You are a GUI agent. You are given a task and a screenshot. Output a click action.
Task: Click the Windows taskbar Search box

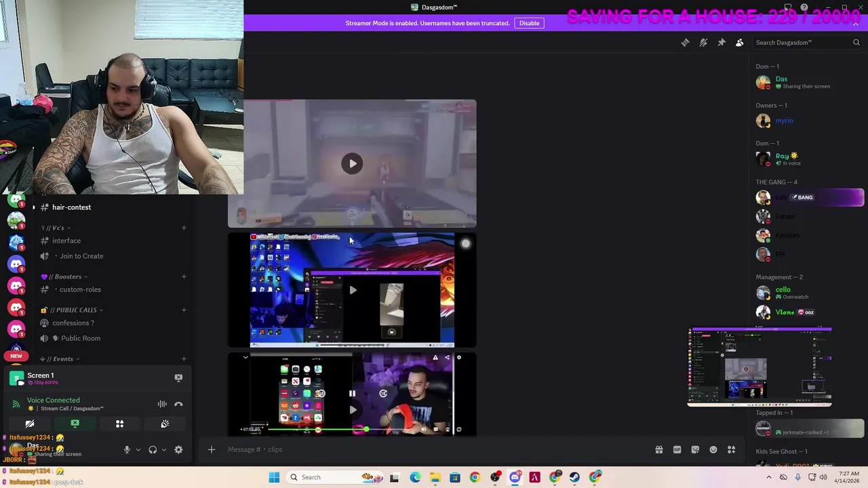(334, 477)
